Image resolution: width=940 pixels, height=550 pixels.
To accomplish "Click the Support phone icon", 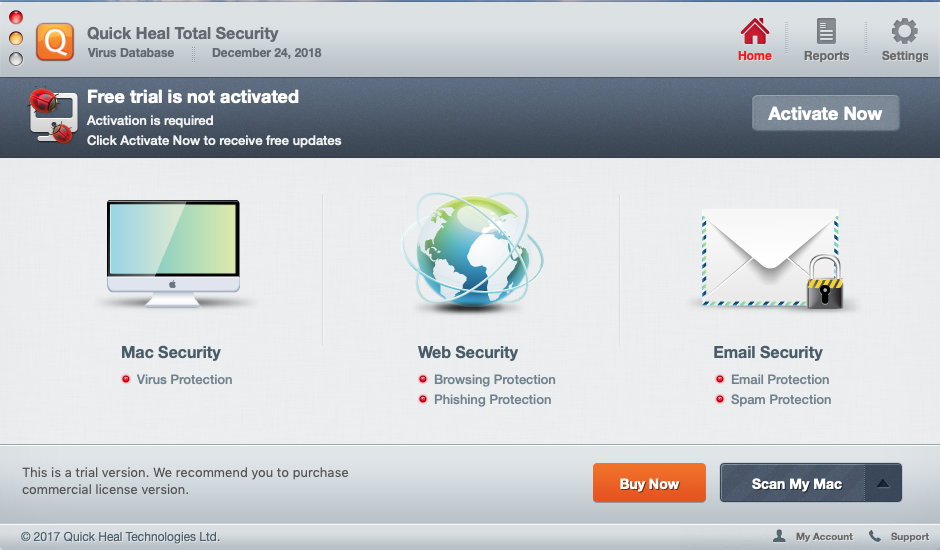I will pyautogui.click(x=875, y=536).
